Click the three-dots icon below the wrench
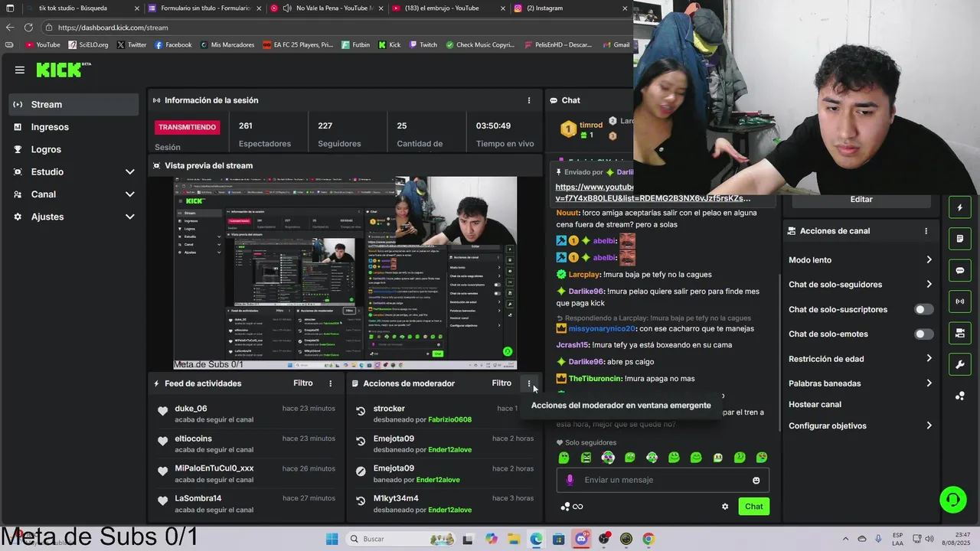 (960, 396)
